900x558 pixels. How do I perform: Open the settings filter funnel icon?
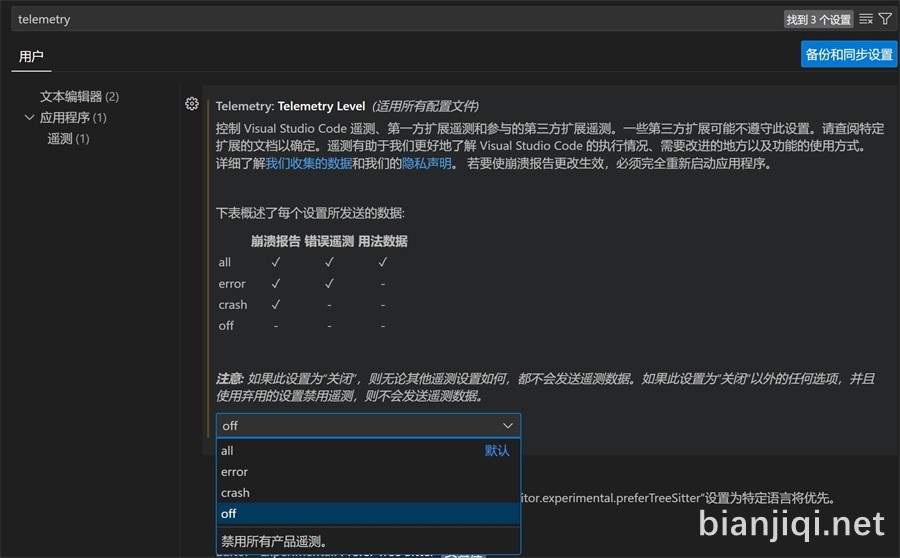coord(885,19)
